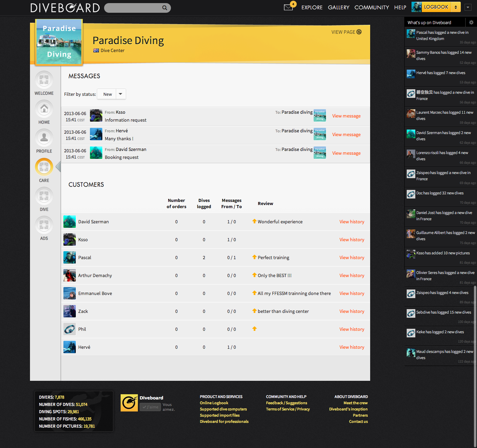View message from Ksso
This screenshot has height=448, width=477.
point(346,116)
